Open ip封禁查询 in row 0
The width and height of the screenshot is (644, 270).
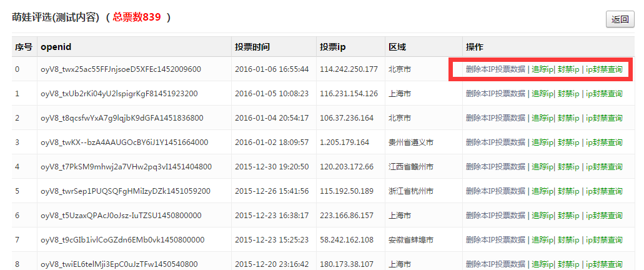tap(604, 69)
